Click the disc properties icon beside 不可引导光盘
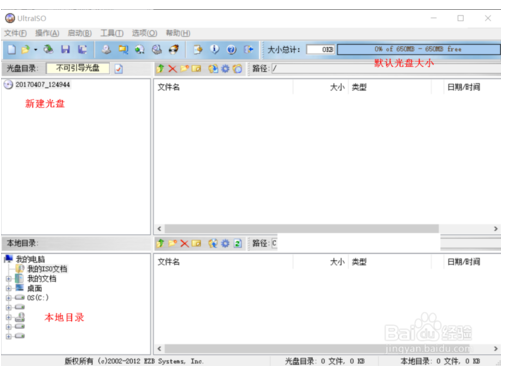The width and height of the screenshot is (512, 383). [119, 69]
